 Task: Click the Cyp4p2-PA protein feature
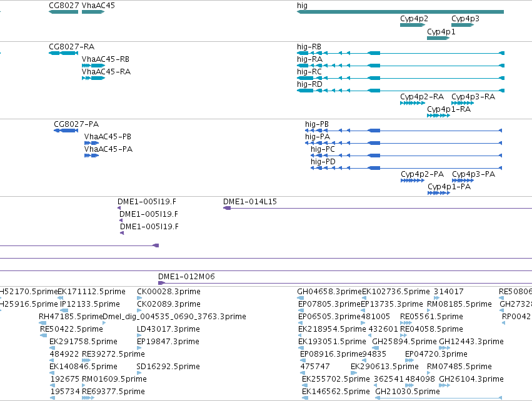422,174
